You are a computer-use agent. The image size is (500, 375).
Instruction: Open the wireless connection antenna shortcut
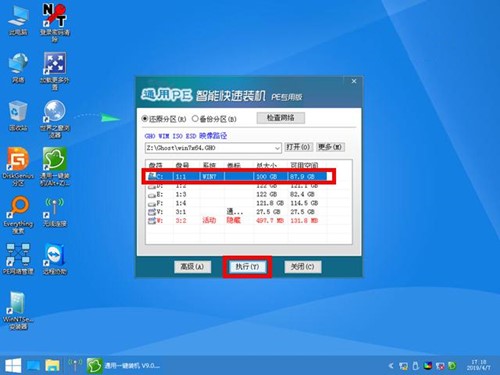tap(55, 212)
